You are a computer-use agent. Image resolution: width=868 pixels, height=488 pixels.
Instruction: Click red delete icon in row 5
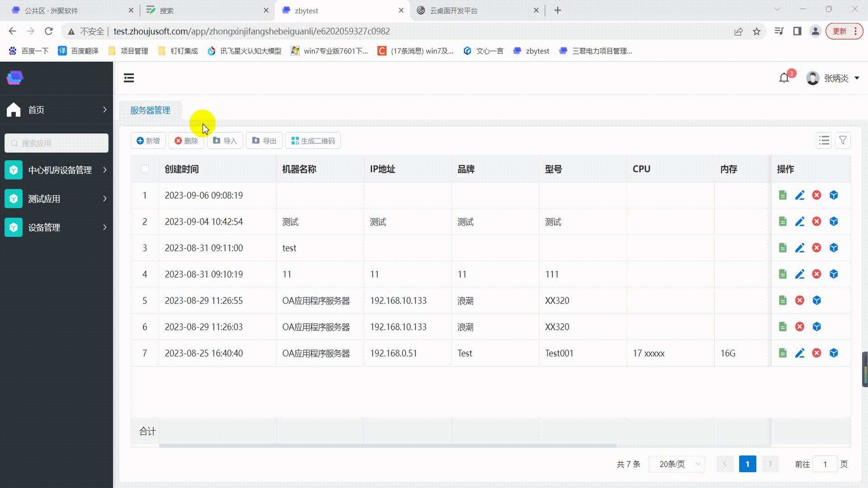coord(799,300)
